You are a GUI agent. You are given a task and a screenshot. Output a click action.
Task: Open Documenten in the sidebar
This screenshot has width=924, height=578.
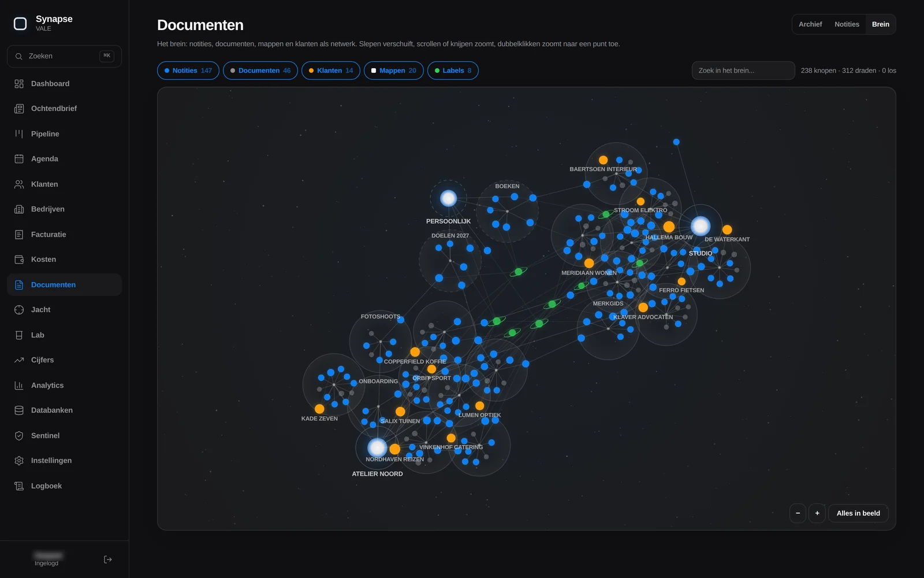64,285
